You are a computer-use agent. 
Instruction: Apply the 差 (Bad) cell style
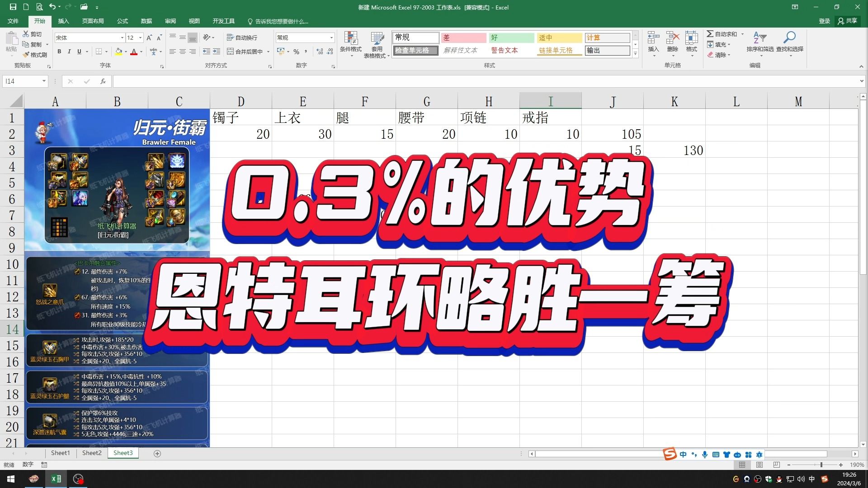pyautogui.click(x=463, y=38)
